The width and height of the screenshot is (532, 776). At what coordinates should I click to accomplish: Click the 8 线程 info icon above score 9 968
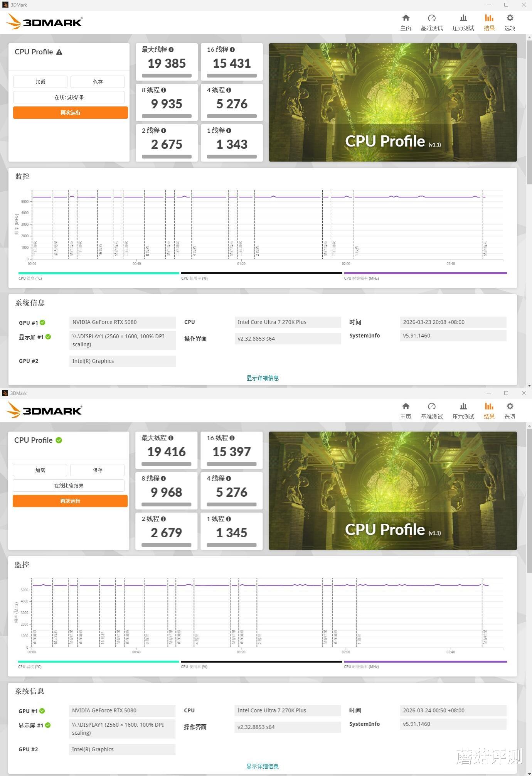click(x=163, y=478)
